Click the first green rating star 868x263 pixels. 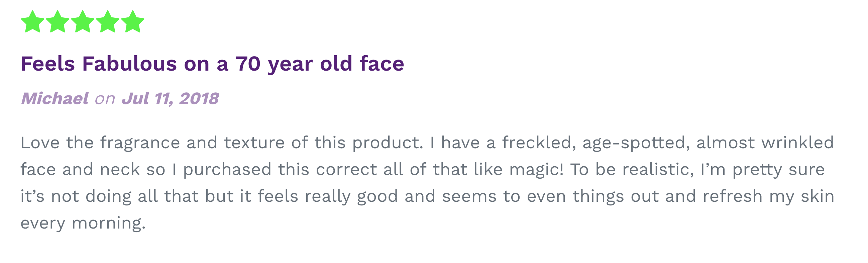[x=32, y=22]
